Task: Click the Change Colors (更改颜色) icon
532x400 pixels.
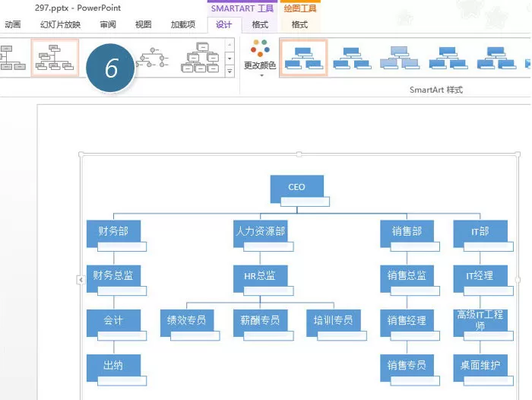Action: point(260,48)
